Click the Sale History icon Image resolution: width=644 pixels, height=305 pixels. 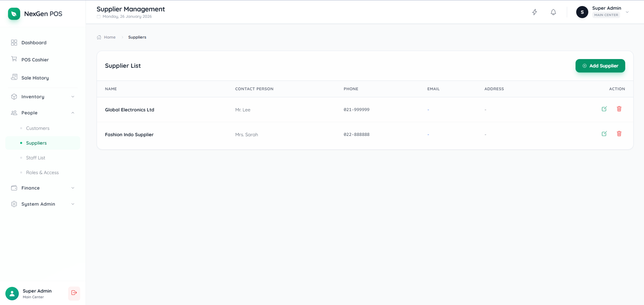(14, 78)
